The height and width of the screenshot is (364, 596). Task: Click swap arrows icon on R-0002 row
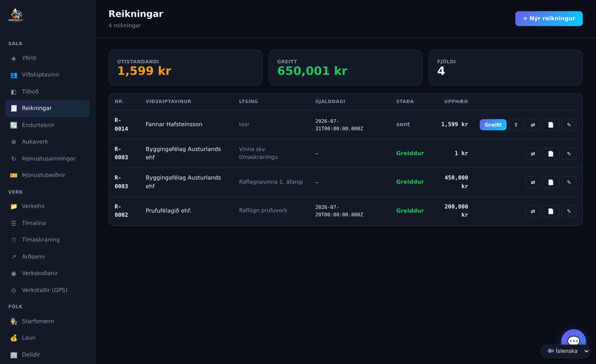tap(533, 211)
